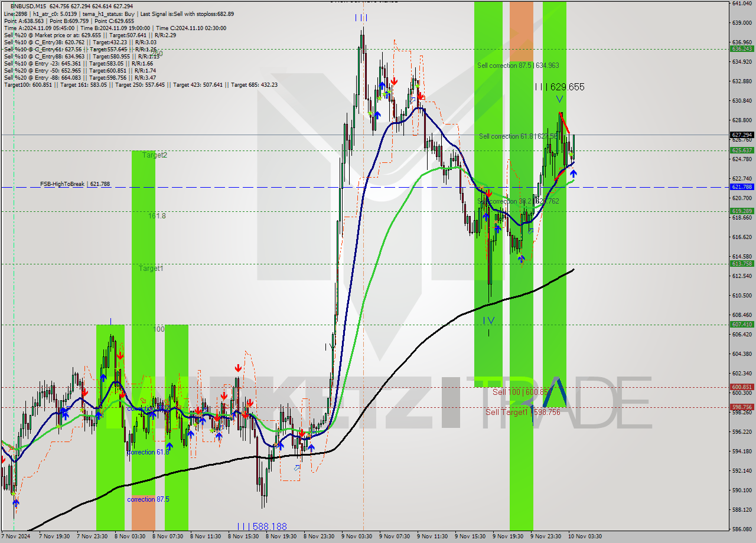The height and width of the screenshot is (543, 756).
Task: Click the 'Sell %20 @ Entry -88: 664.083' line
Action: (x=80, y=77)
